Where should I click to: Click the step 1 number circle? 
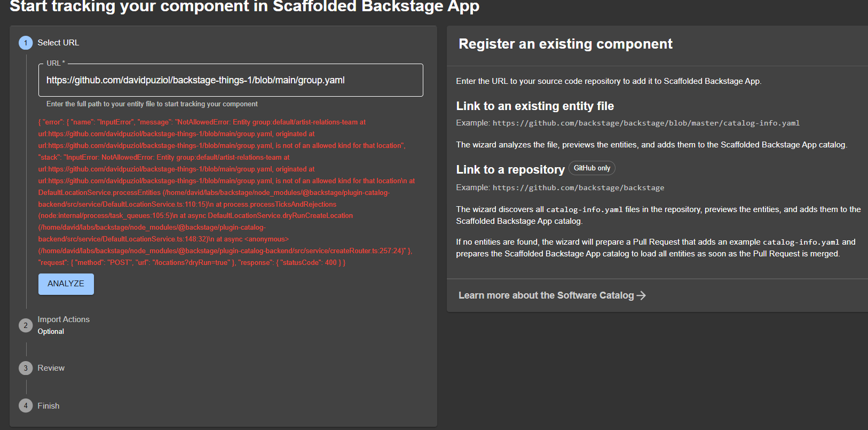[26, 43]
